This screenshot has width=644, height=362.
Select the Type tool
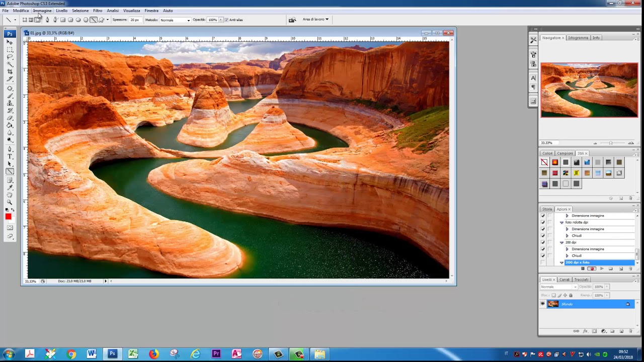pos(10,156)
